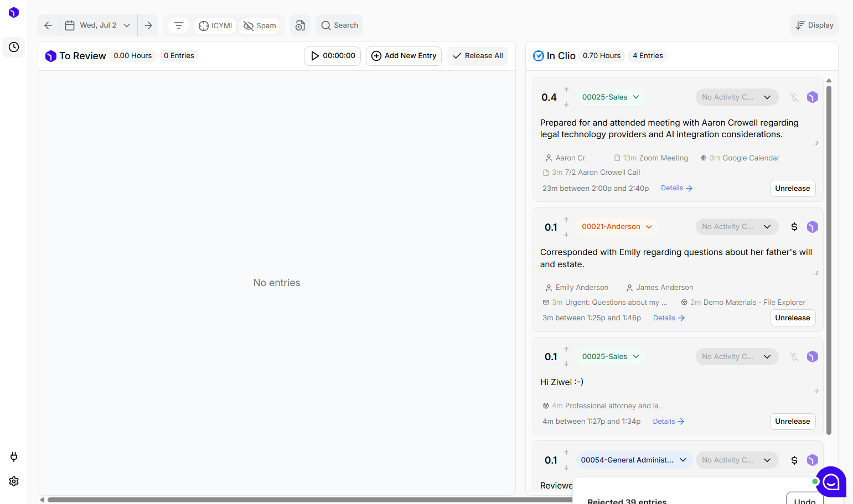Unrelease the Aaron Crowell meeting entry
This screenshot has height=504, width=853.
tap(792, 189)
